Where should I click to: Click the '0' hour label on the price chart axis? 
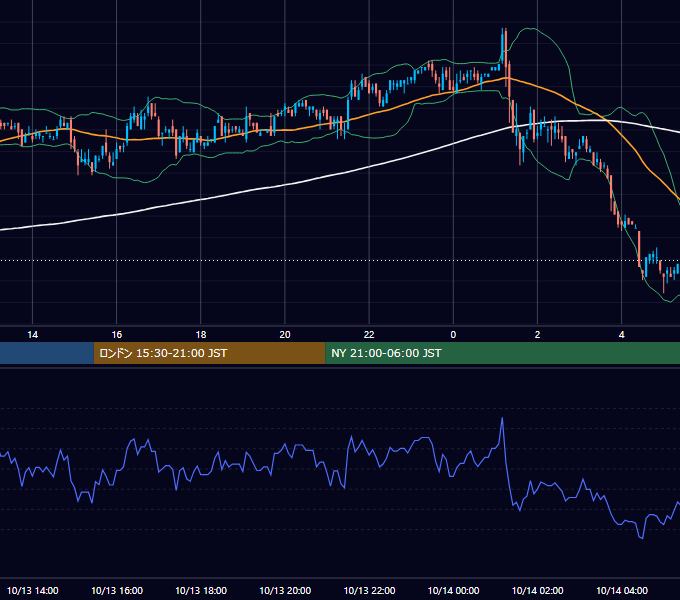(x=453, y=335)
